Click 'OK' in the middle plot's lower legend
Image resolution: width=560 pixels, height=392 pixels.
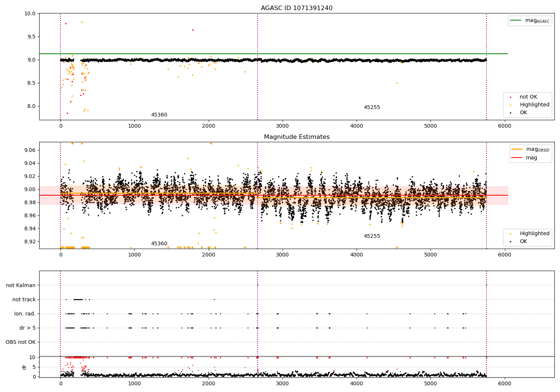click(523, 242)
